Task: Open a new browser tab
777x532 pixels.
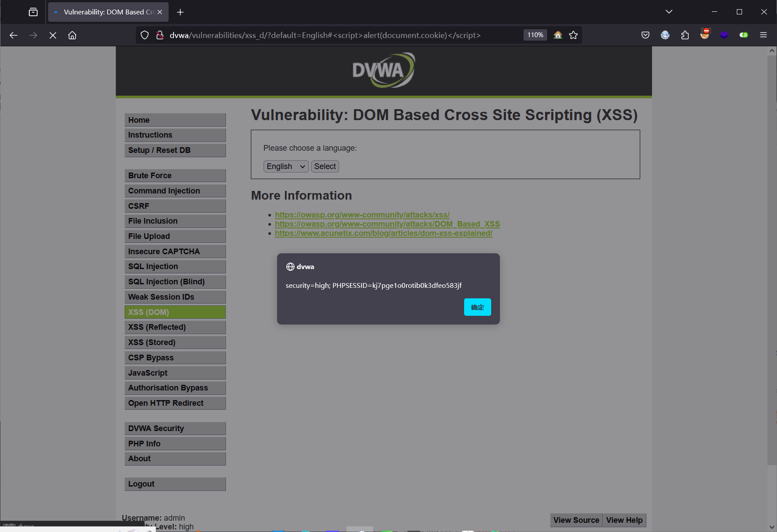Action: [180, 12]
